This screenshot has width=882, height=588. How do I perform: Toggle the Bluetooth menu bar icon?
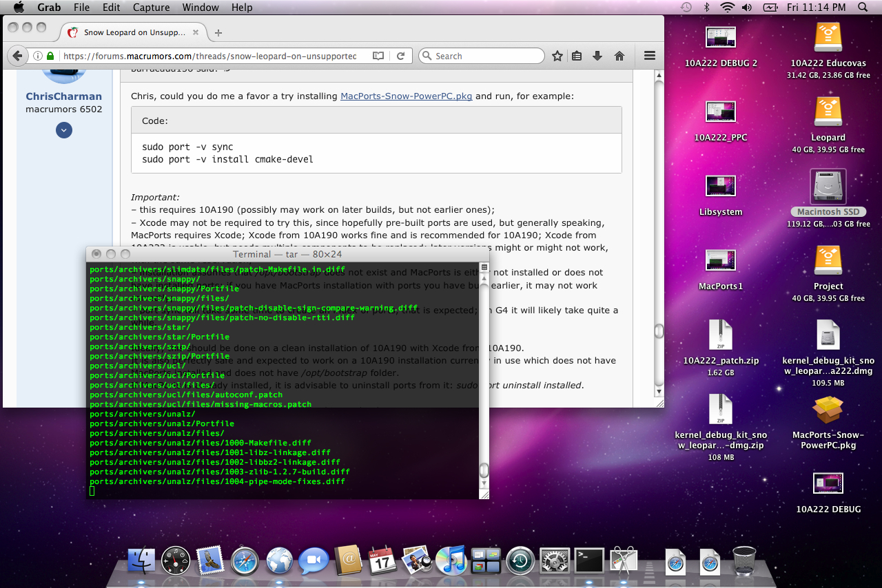(x=707, y=8)
